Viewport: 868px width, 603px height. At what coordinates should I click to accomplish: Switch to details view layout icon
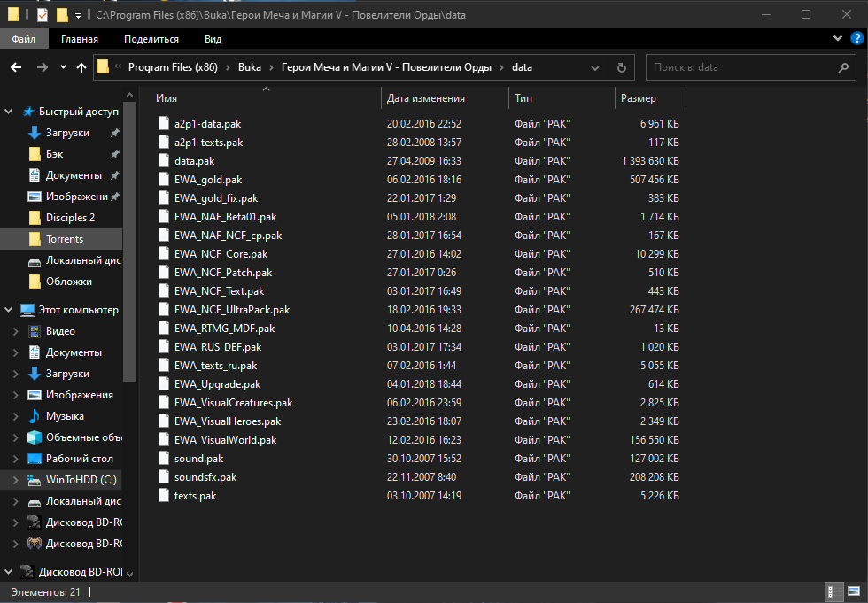[x=833, y=592]
